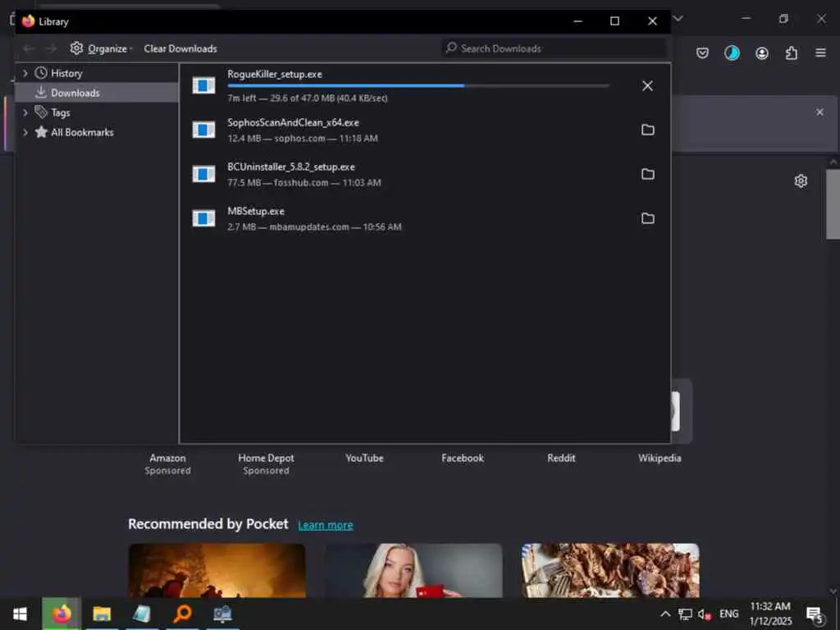Open Pocket save icon in Firefox toolbar

(702, 53)
